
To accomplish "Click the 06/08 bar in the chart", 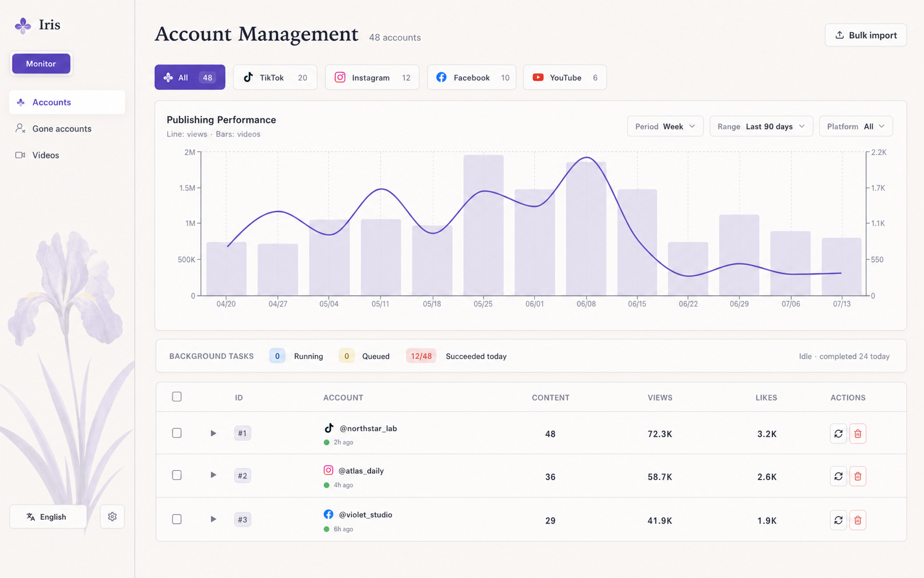I will pos(586,229).
